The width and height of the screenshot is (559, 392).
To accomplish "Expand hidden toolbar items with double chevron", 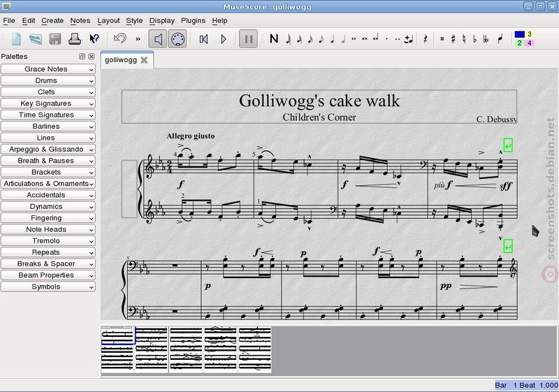I will 138,39.
